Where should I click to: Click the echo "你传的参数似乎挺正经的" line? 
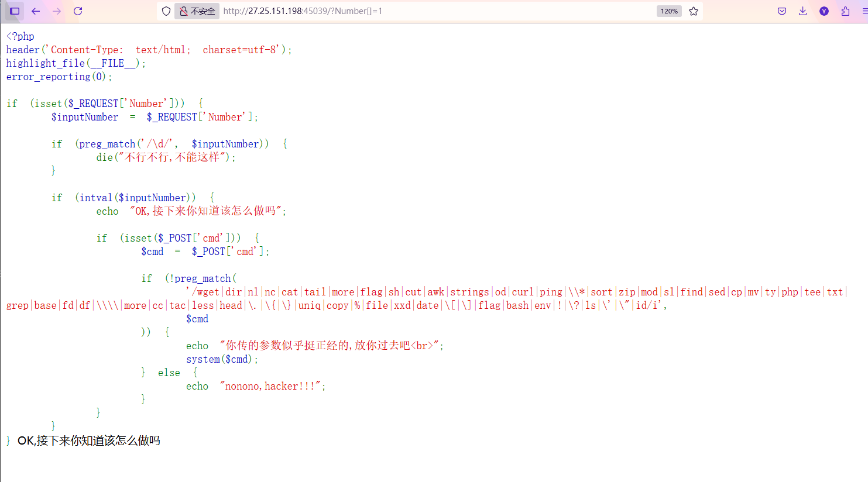[x=315, y=346]
